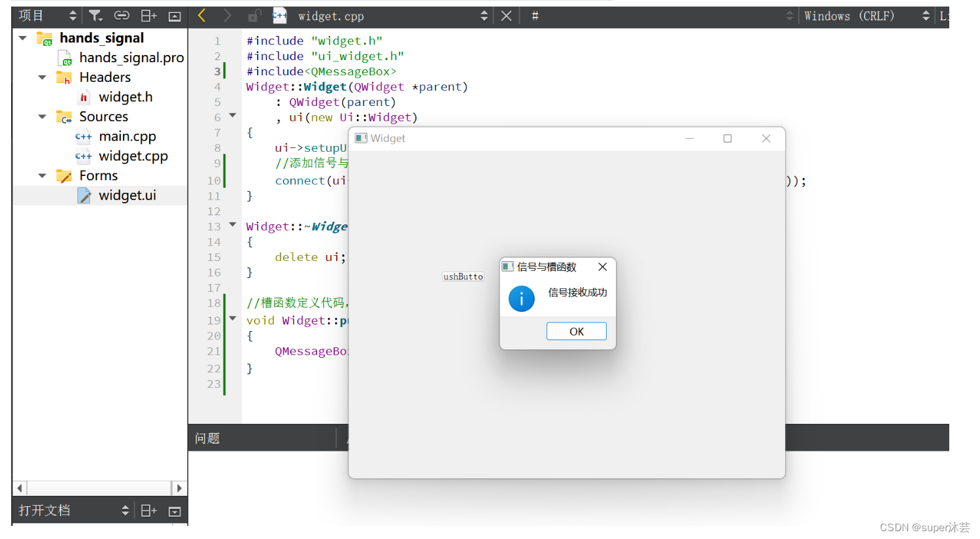Fold the code block at line 6
980x539 pixels.
232,116
